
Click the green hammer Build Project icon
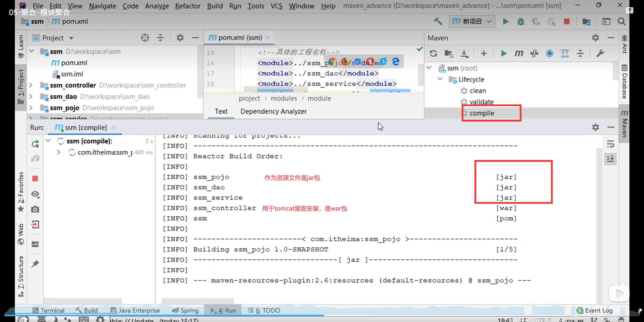tap(438, 21)
